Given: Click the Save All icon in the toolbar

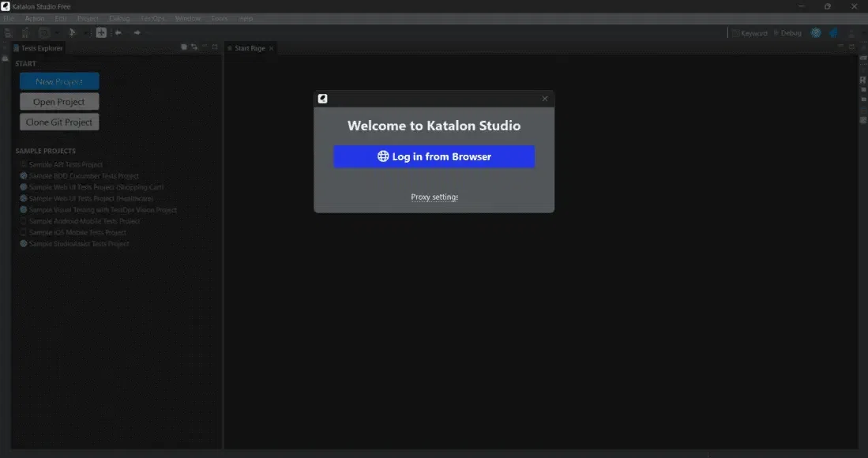Looking at the screenshot, I should [x=25, y=33].
